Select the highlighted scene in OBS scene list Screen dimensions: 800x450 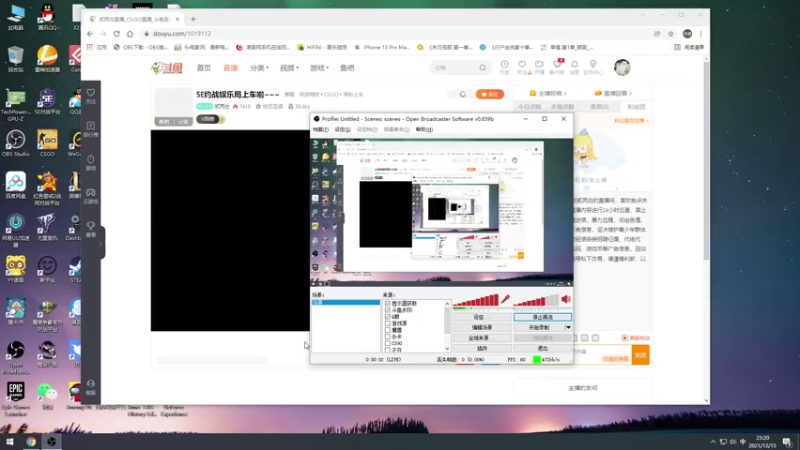tap(346, 303)
